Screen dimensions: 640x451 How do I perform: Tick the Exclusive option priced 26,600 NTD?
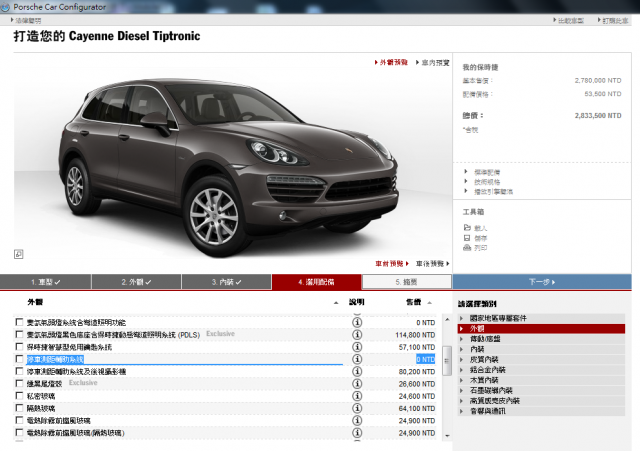pyautogui.click(x=19, y=383)
